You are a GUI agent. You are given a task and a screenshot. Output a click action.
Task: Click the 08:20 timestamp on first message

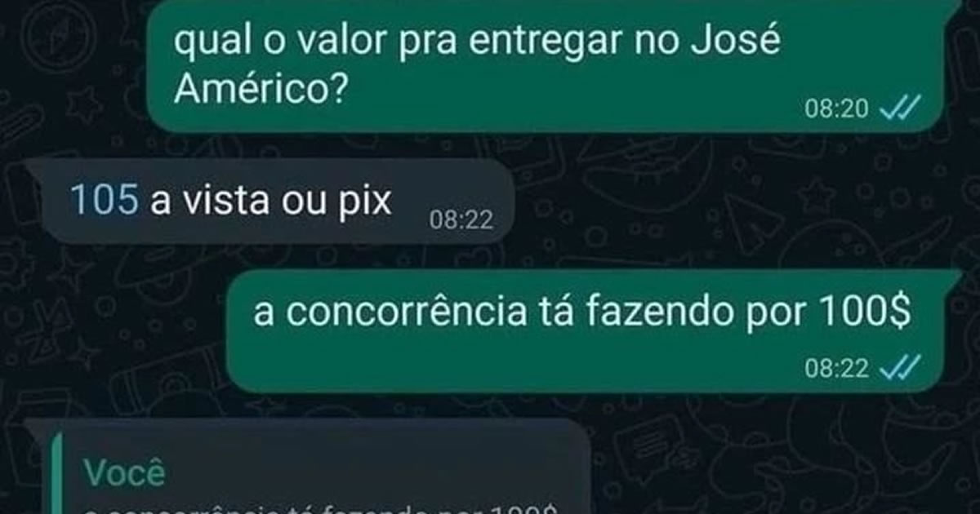click(x=836, y=109)
